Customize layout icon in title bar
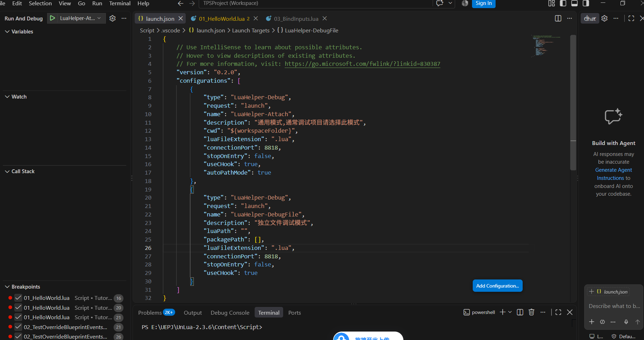The image size is (644, 340). [x=551, y=4]
